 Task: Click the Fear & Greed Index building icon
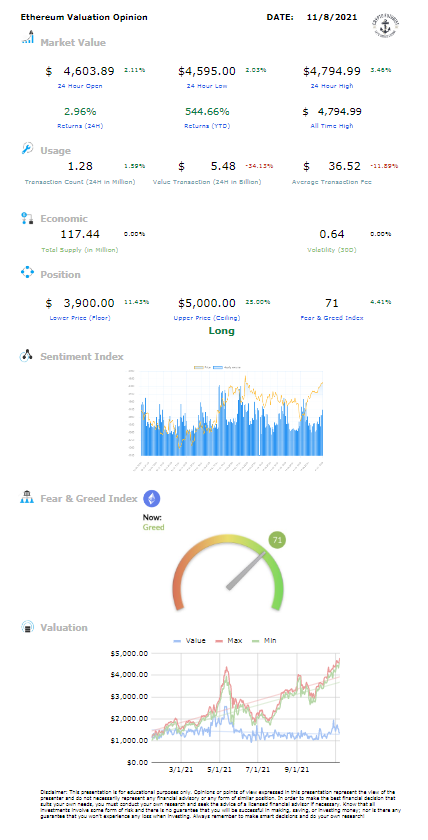(x=27, y=497)
